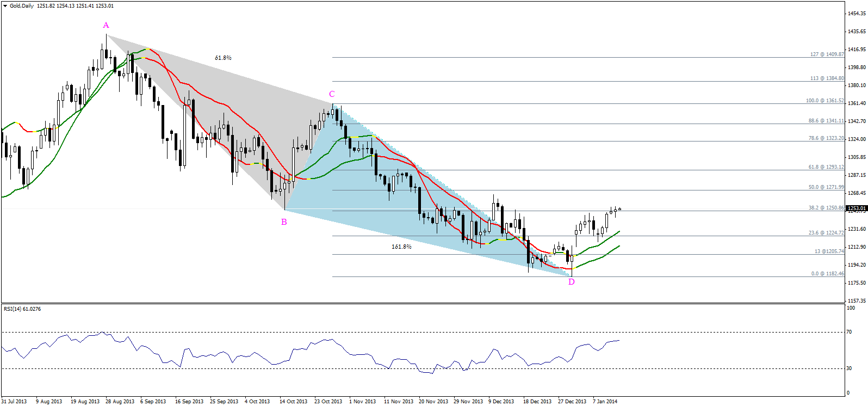Screen dimensions: 868x406
Task: Select the 161.8% ratio label in blue triangle
Action: [x=401, y=247]
